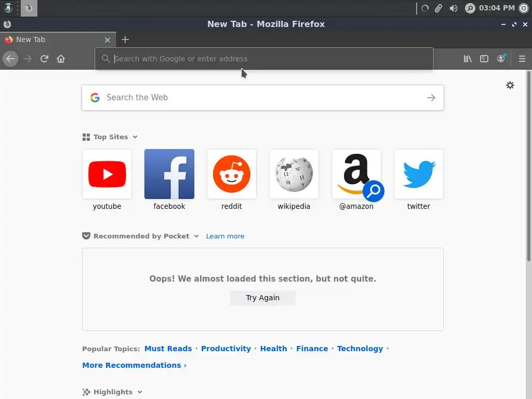The height and width of the screenshot is (399, 532).
Task: Open a new tab with plus button
Action: click(125, 39)
